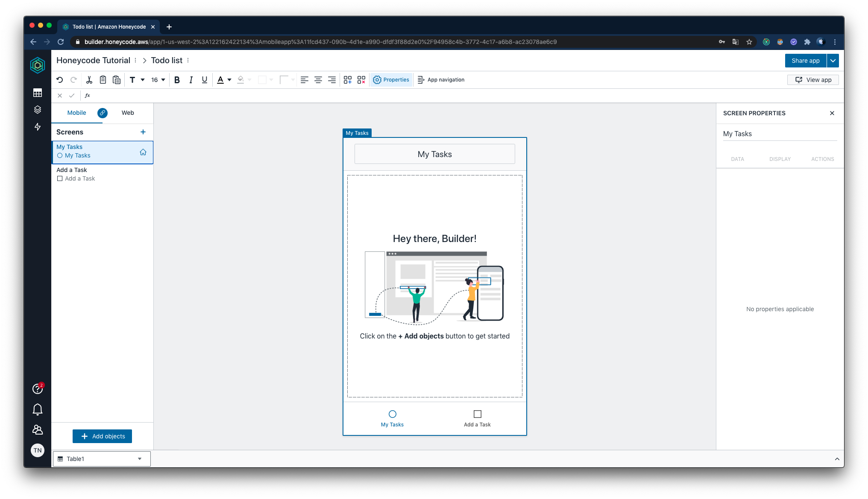Click the Copy clipboard icon
868x499 pixels.
pos(103,80)
